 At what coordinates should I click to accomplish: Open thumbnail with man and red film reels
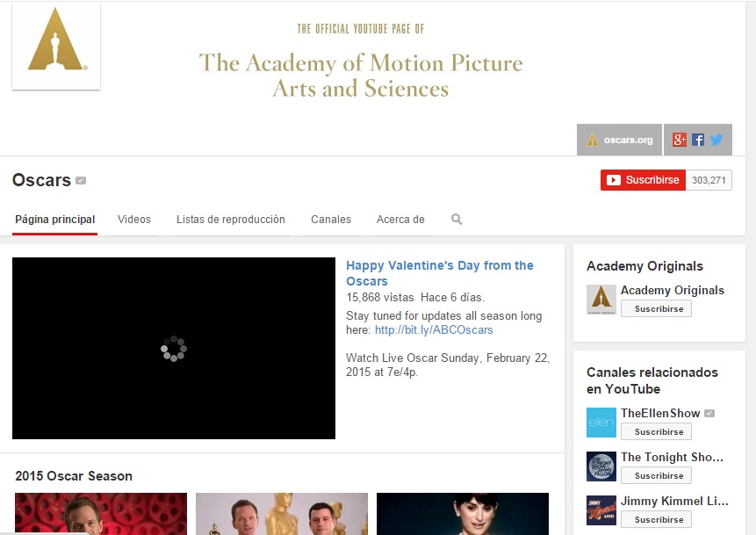pos(101,514)
